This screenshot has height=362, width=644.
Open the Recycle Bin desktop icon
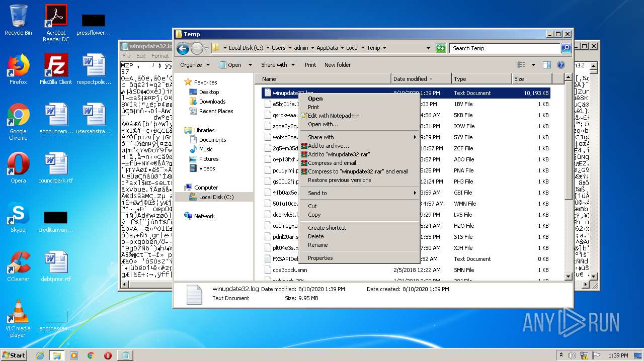(x=18, y=20)
